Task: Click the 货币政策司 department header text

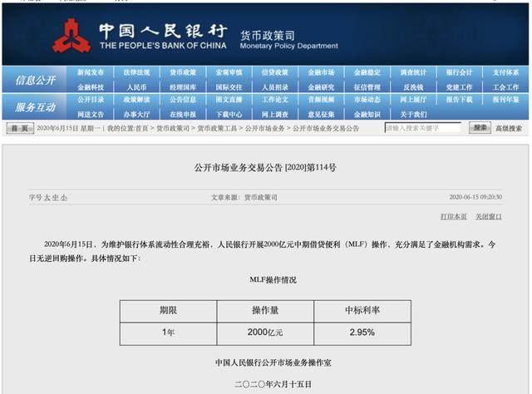Action: 268,36
